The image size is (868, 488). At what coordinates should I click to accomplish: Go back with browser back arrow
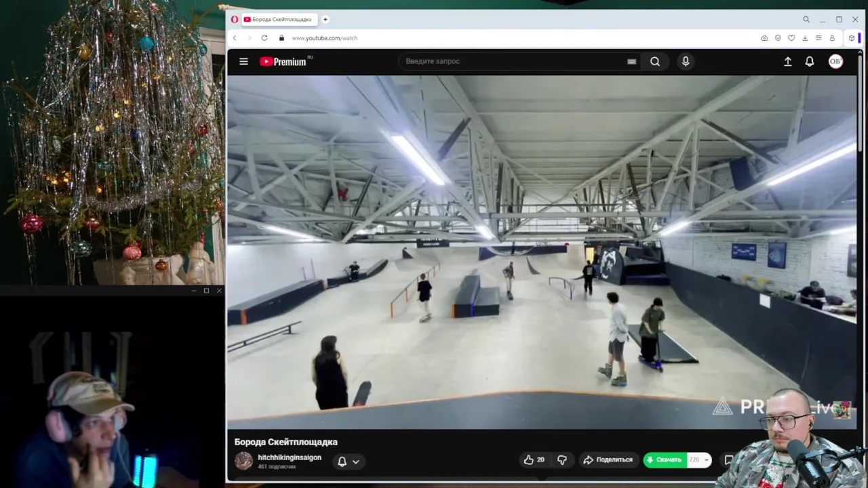235,38
